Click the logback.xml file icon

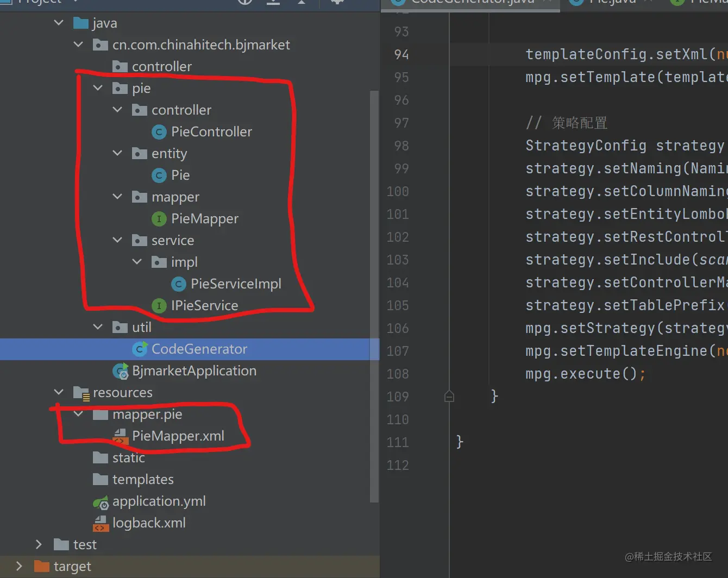click(101, 523)
